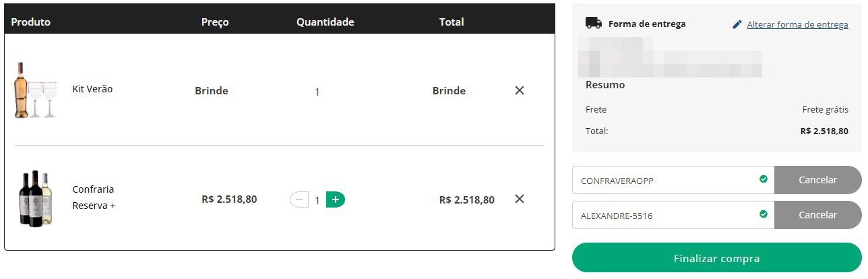Click the Quantidade column header
This screenshot has height=279, width=868.
(325, 22)
